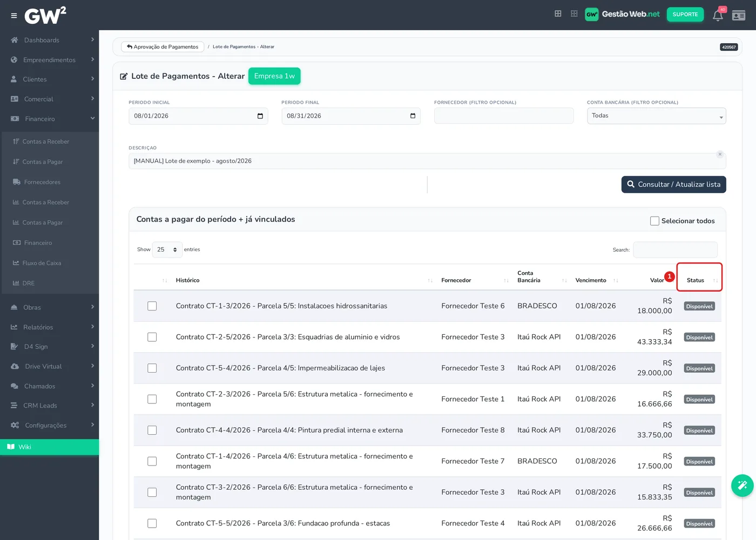Select row checkbox for Fundacao profunda - estacas
The image size is (756, 540).
(x=152, y=524)
